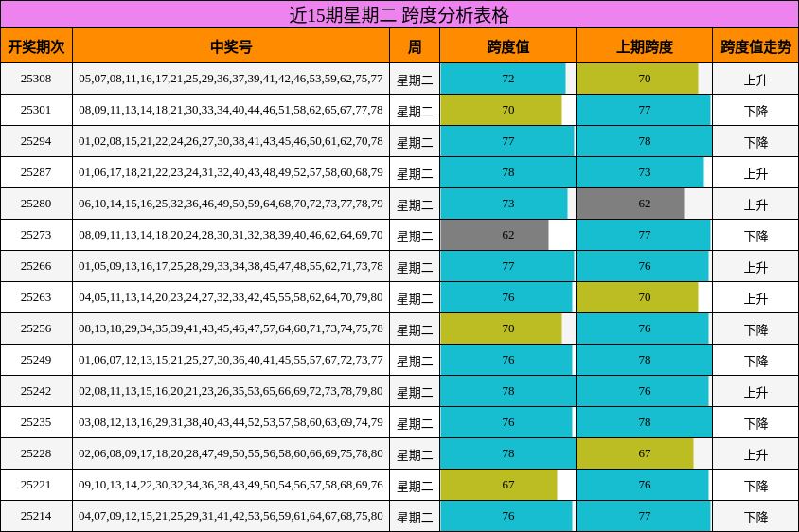Click winning numbers starting 04,05,11,13

(231, 297)
